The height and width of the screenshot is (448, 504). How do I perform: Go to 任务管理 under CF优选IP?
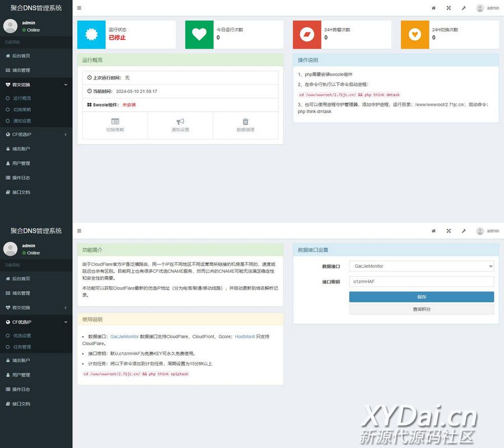[x=22, y=347]
